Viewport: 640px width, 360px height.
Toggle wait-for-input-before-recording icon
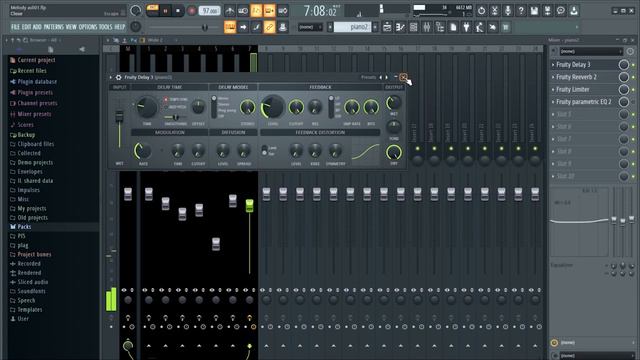243,11
